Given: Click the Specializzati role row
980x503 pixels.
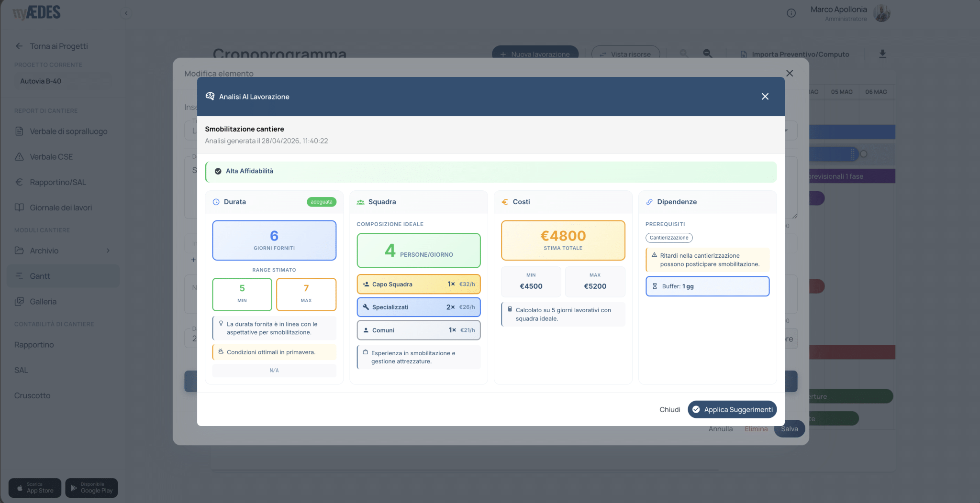Looking at the screenshot, I should click(x=419, y=307).
